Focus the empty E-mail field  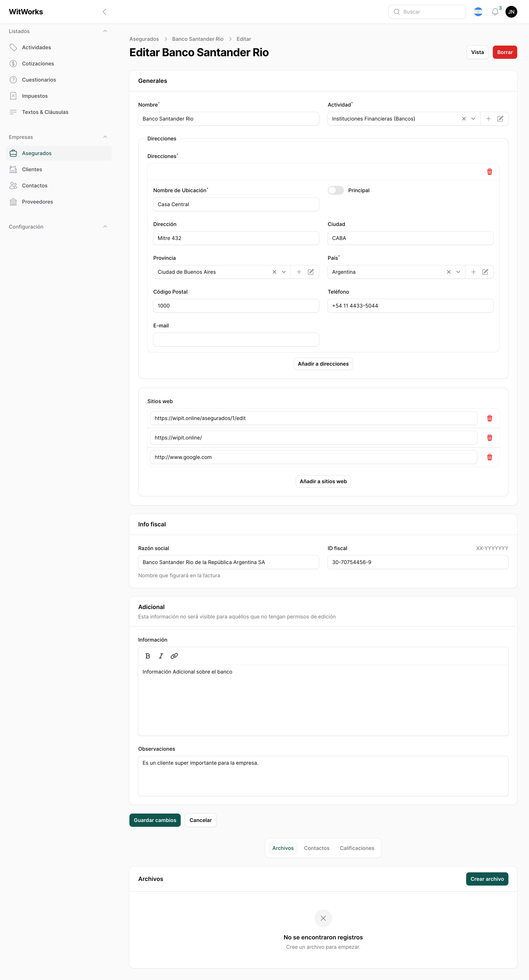(x=236, y=340)
